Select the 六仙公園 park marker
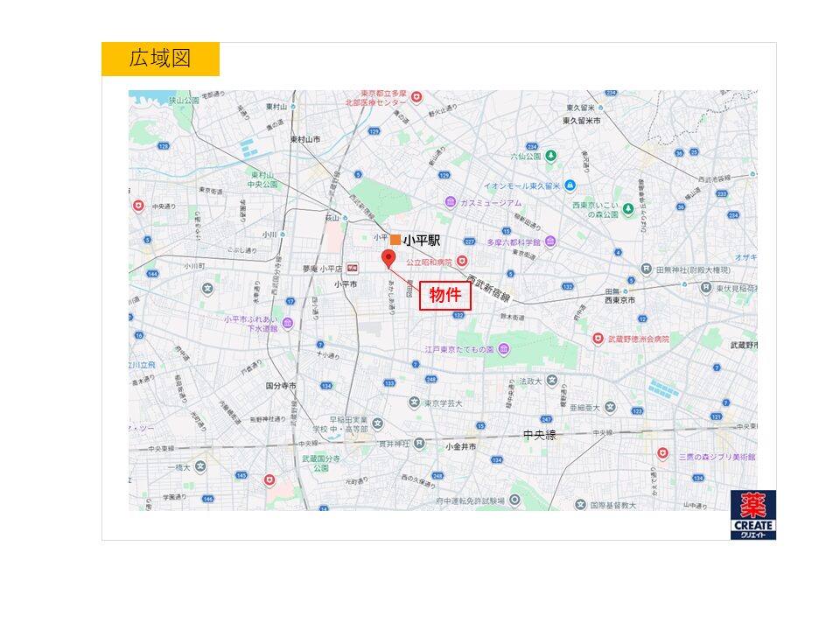840x630 pixels. click(x=550, y=157)
